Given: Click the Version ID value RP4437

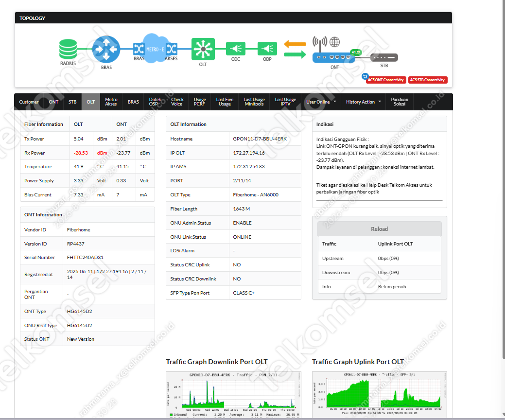Looking at the screenshot, I should tap(76, 244).
